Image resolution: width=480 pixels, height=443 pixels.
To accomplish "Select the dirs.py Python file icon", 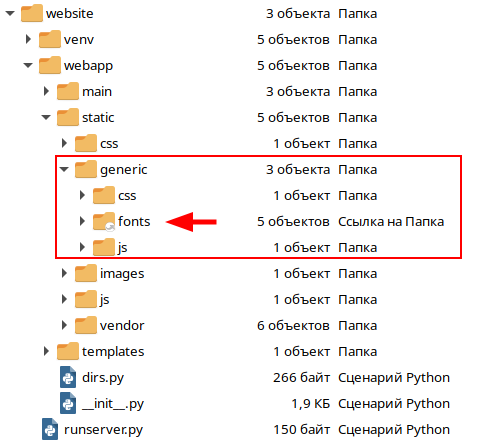I will click(x=68, y=377).
